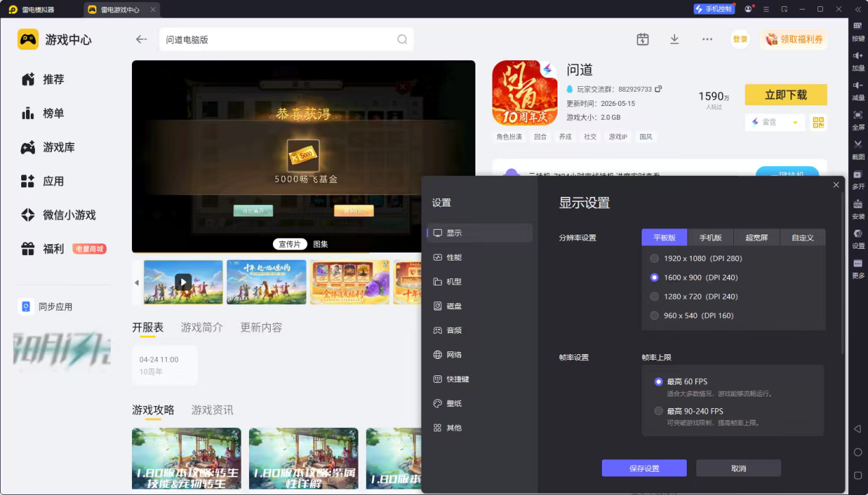
Task: Switch to the 超宽屏 resolution tab
Action: (x=757, y=237)
